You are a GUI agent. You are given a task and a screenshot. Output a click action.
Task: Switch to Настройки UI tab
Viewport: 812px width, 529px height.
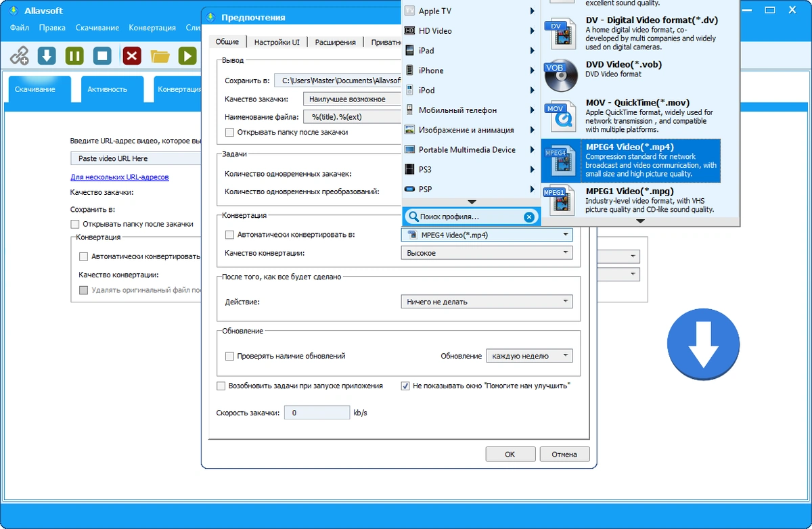[x=277, y=42]
